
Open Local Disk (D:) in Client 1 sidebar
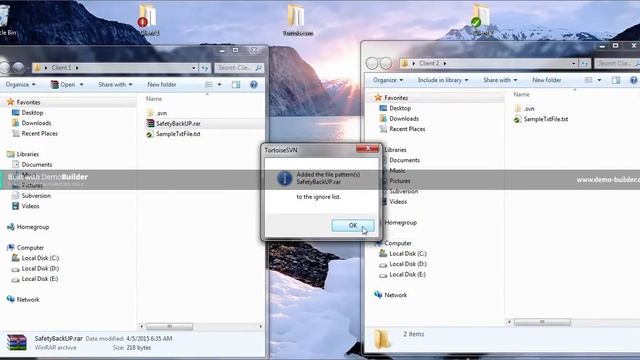36,269
